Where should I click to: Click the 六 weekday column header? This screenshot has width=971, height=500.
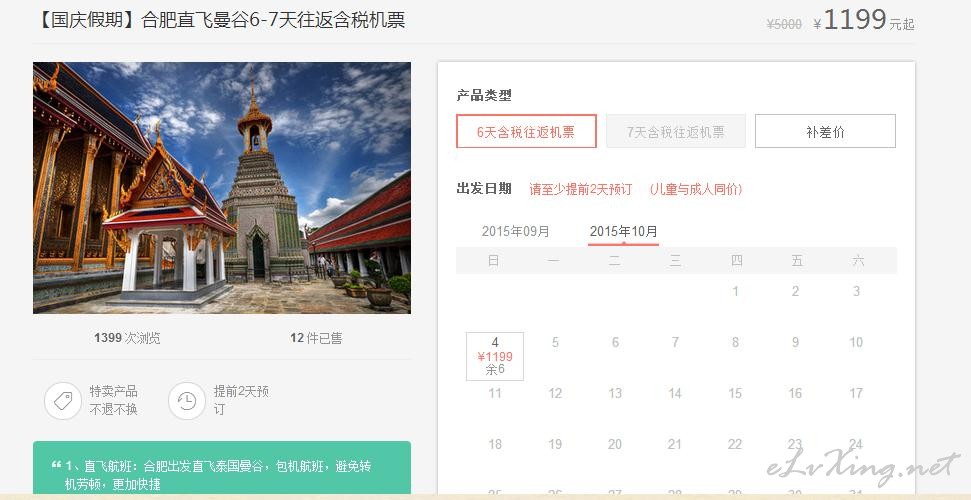click(858, 260)
